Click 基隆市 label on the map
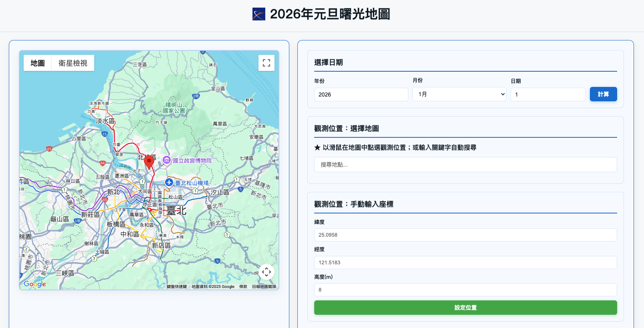The image size is (644, 328). (262, 185)
